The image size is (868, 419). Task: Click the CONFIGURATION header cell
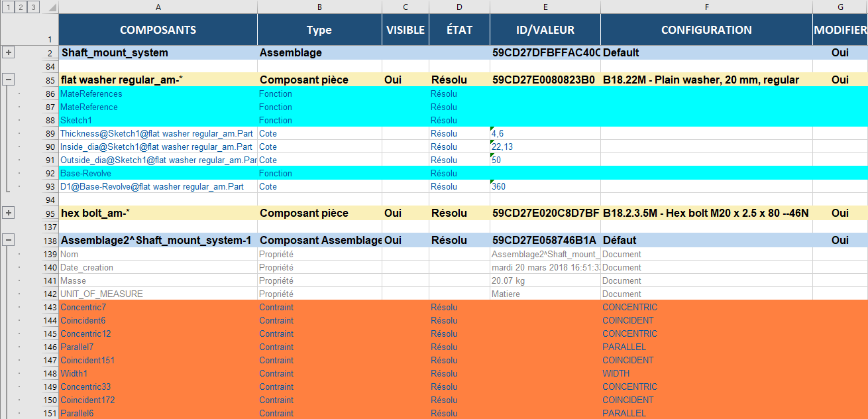(x=706, y=30)
